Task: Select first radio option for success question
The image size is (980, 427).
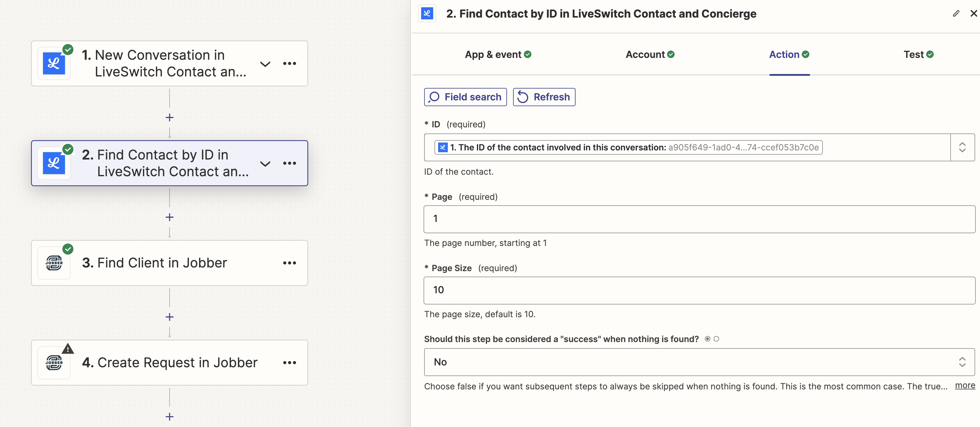Action: coord(707,339)
